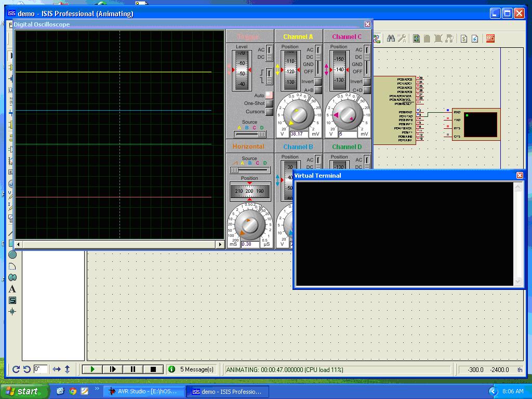Viewport: 532px width, 399px height.
Task: Run the Electrical Rule Check icon
Action: (474, 38)
